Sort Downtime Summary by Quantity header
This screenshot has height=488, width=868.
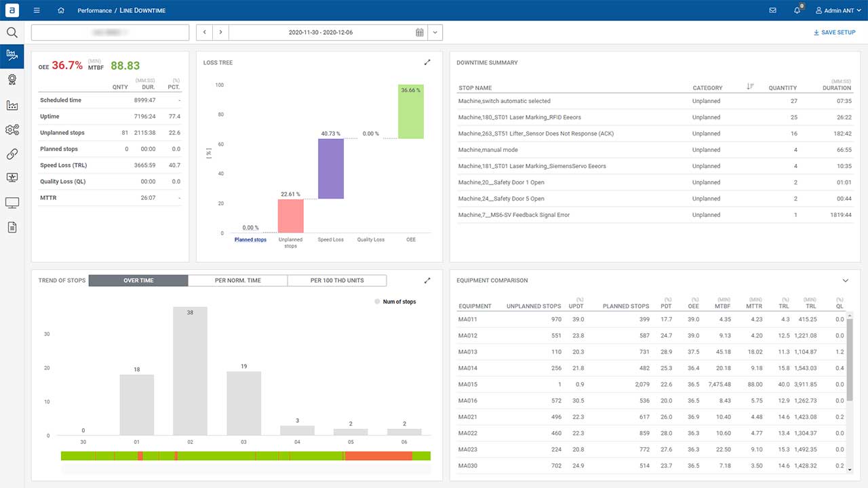pos(783,88)
